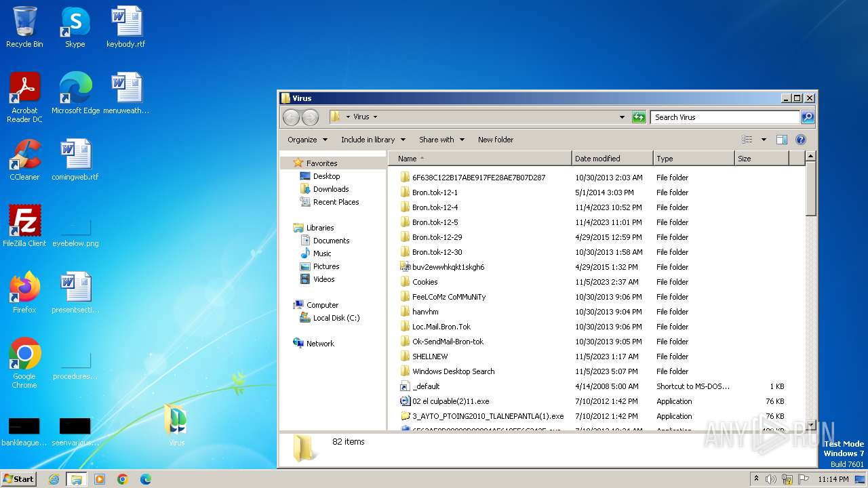Open the Start menu
The height and width of the screenshot is (488, 868).
(18, 479)
